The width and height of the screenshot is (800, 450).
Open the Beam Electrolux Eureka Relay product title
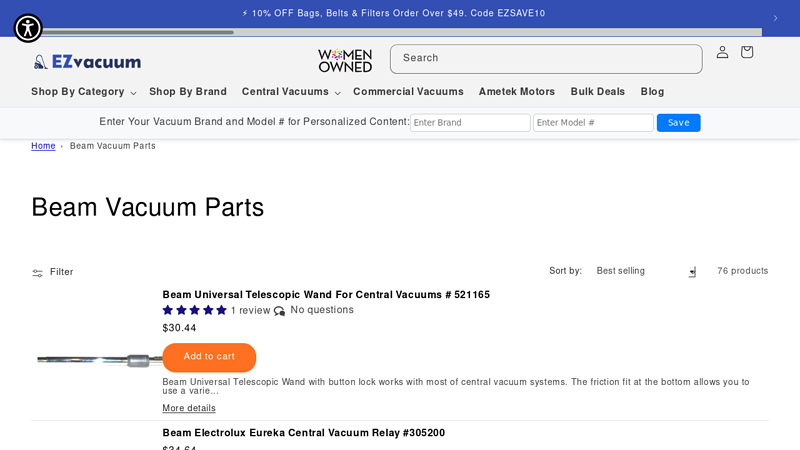tap(304, 433)
